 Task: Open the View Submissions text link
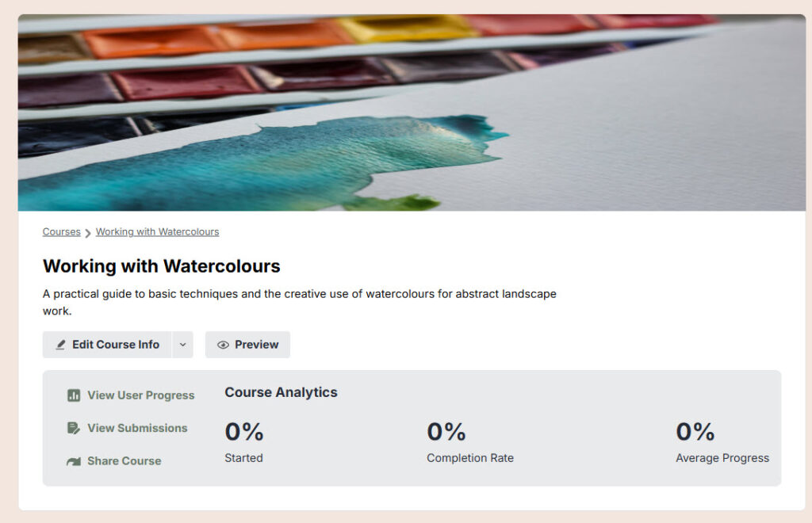pos(137,428)
